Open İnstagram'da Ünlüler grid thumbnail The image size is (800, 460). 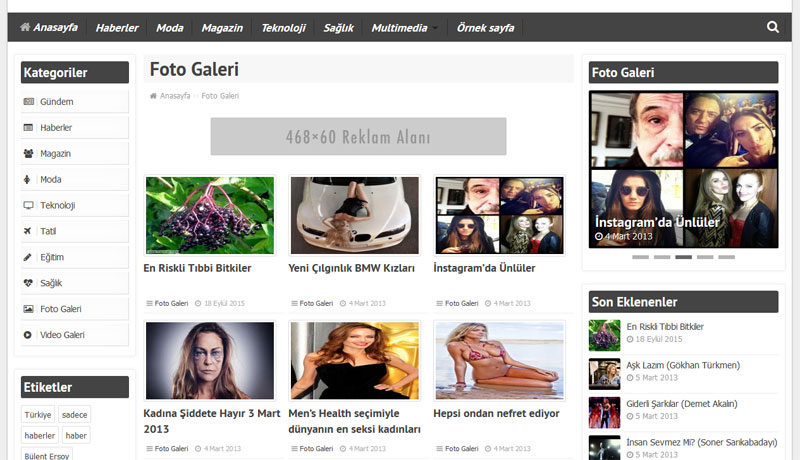[x=499, y=215]
